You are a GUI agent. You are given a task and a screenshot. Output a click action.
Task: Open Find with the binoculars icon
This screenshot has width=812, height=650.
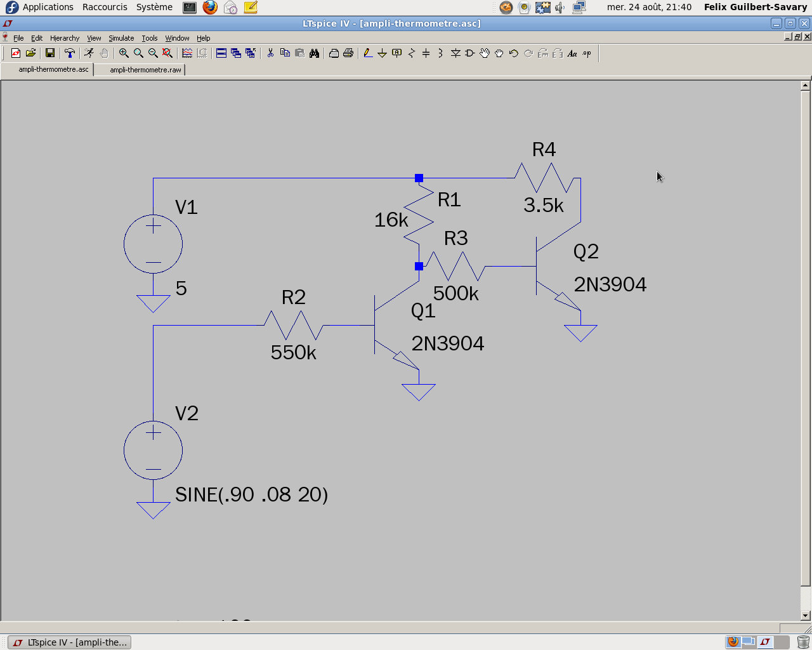[314, 53]
